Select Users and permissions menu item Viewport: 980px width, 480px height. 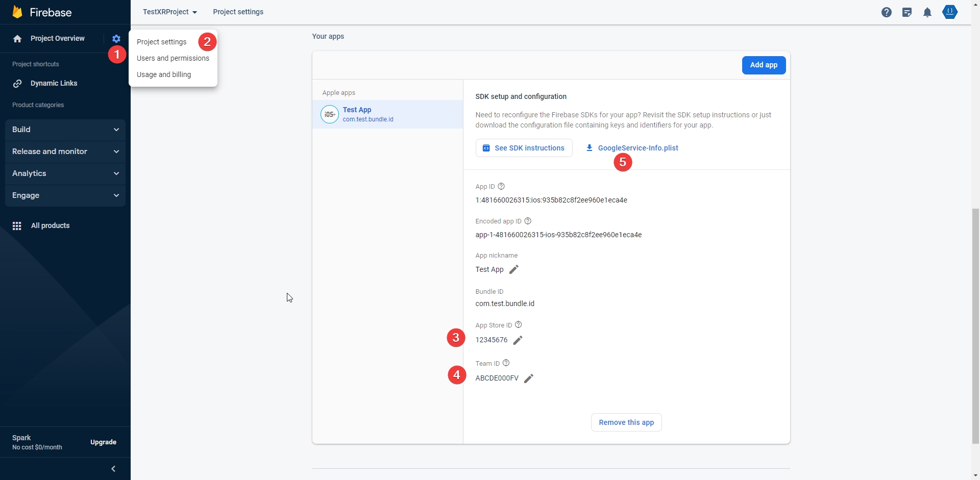click(x=173, y=58)
